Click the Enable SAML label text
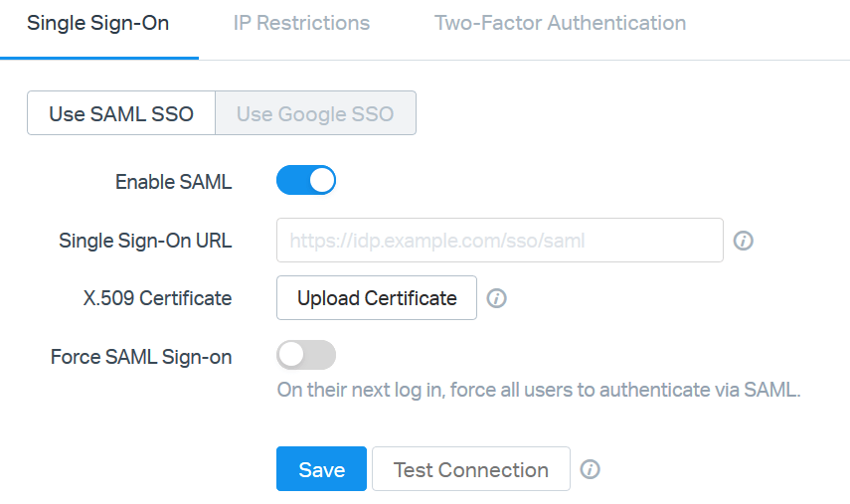Image resolution: width=850 pixels, height=504 pixels. (173, 182)
